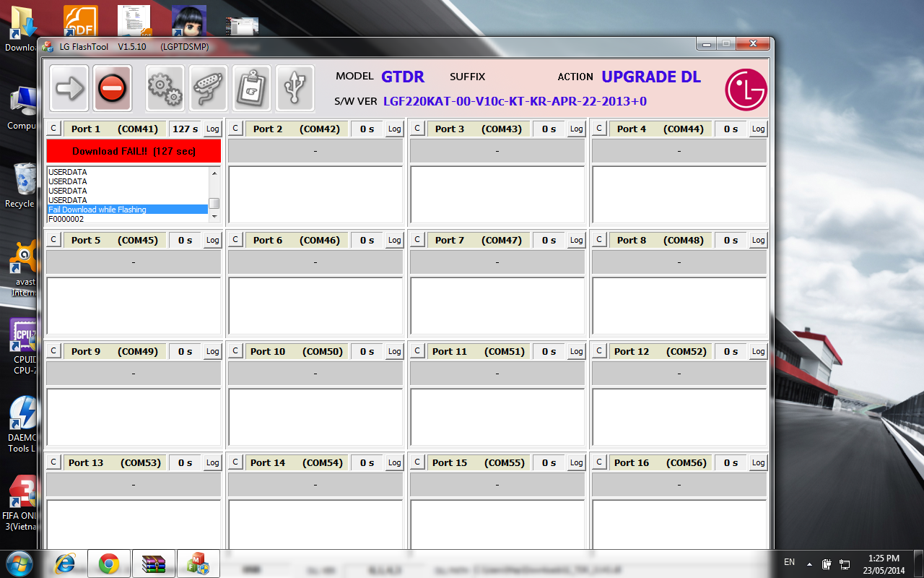Image resolution: width=924 pixels, height=578 pixels.
Task: Select the 'Fail Download while Flashing' log line
Action: pyautogui.click(x=128, y=210)
